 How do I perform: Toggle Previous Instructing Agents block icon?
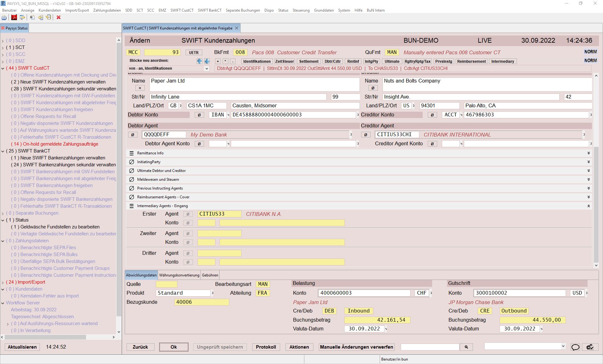point(132,188)
